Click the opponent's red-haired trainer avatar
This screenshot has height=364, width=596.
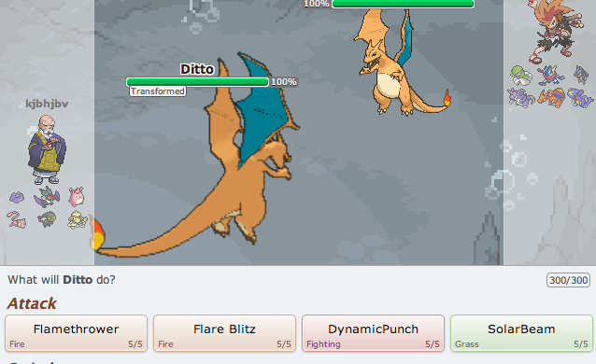tap(556, 31)
